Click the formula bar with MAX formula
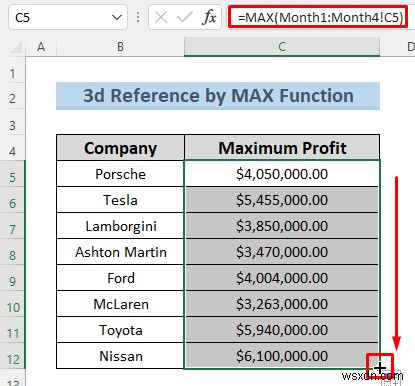 click(318, 17)
